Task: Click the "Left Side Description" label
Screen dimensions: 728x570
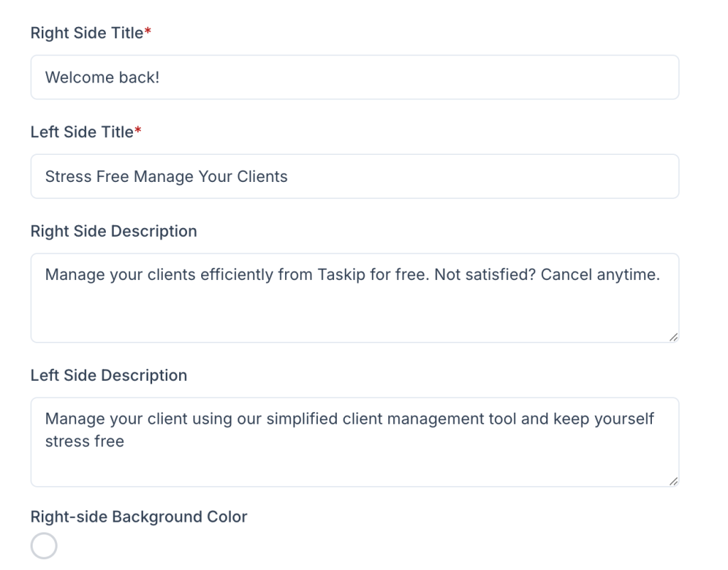Action: coord(109,375)
